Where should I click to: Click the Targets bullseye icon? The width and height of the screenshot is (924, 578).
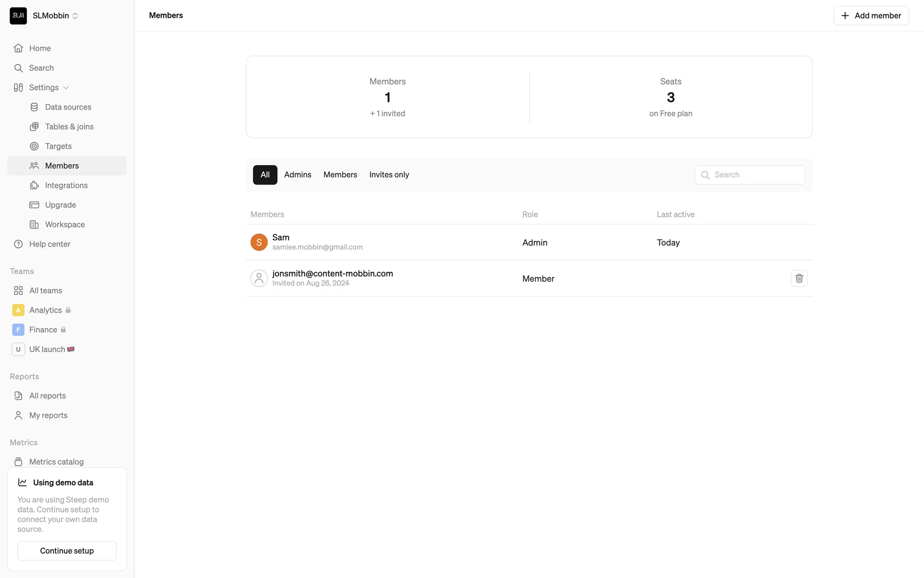coord(34,146)
